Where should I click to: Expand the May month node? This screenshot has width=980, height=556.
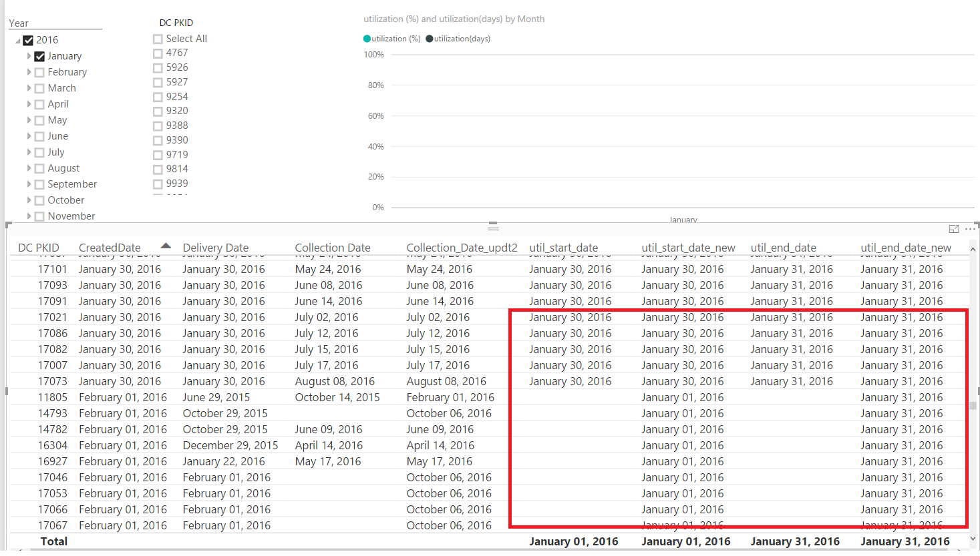click(x=29, y=120)
